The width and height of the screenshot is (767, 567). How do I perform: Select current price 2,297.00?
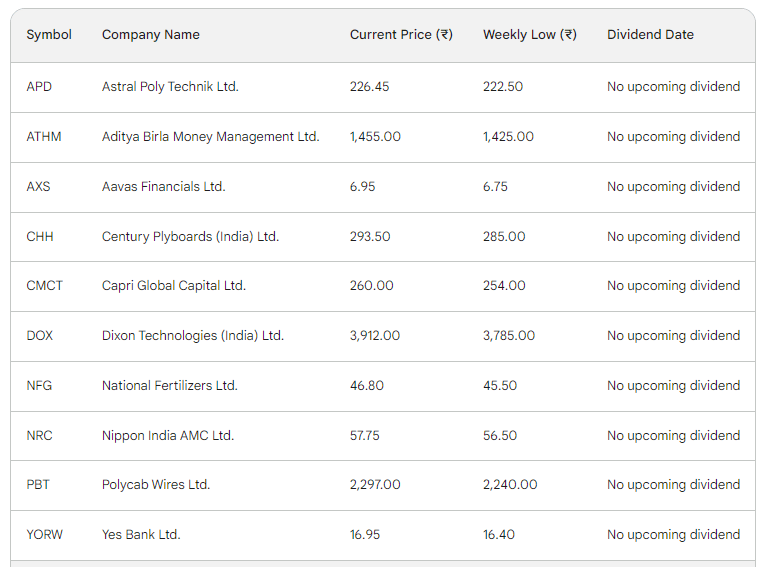(375, 485)
